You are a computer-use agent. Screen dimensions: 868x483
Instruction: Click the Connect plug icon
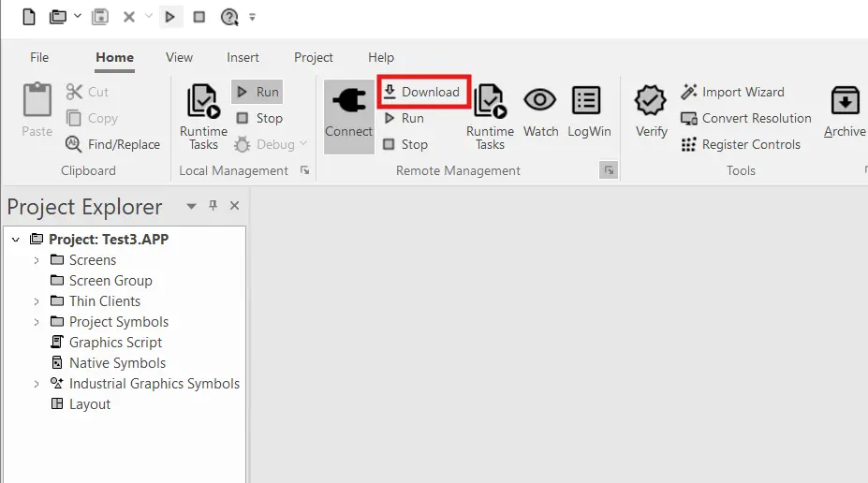tap(348, 102)
